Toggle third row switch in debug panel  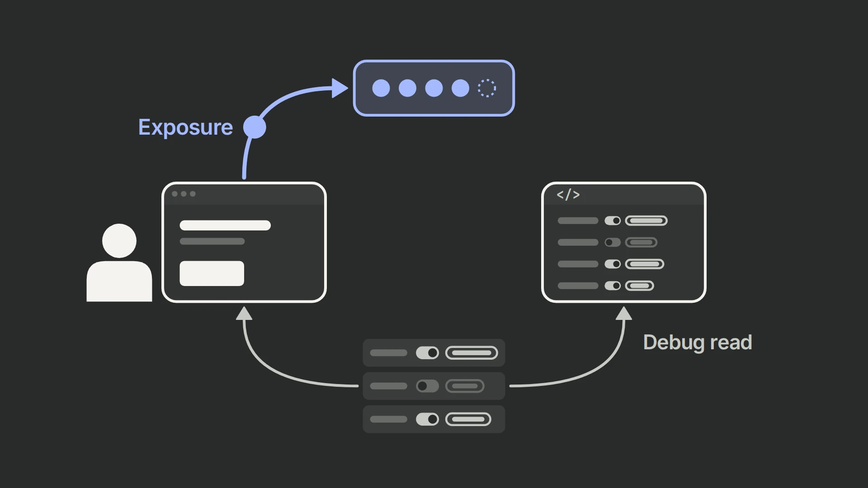click(x=613, y=264)
